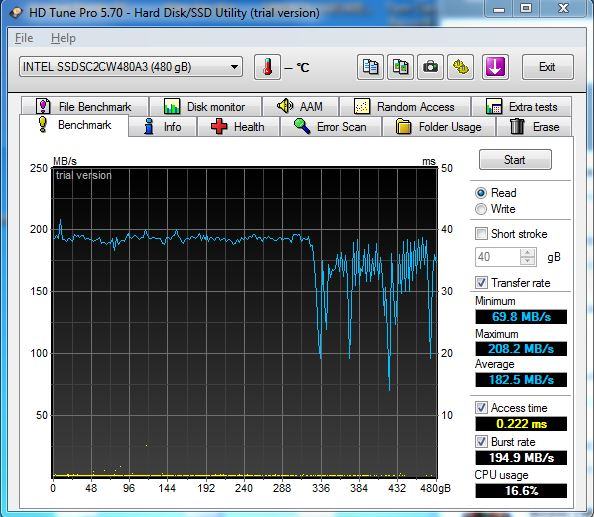
Task: Uncheck the Transfer rate checkbox
Action: 481,282
